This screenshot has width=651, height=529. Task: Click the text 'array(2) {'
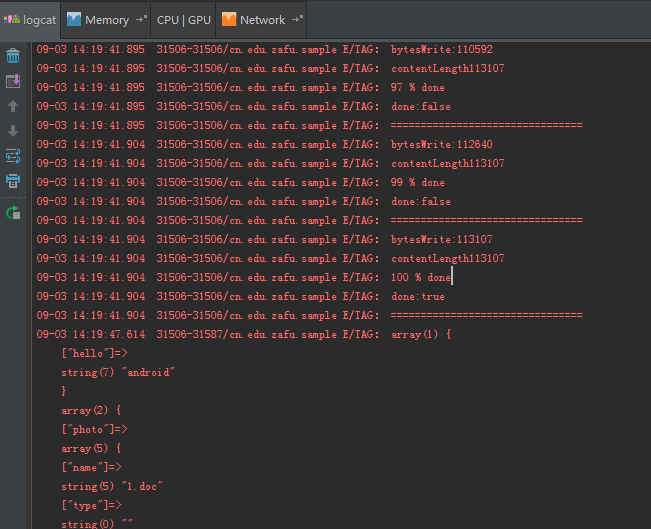click(91, 411)
